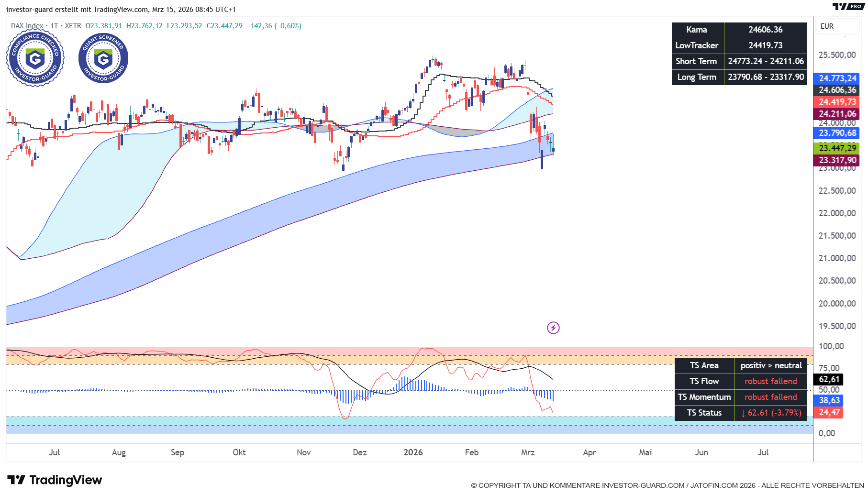Click the Quant Screener badge icon
The width and height of the screenshot is (868, 495).
tap(103, 58)
